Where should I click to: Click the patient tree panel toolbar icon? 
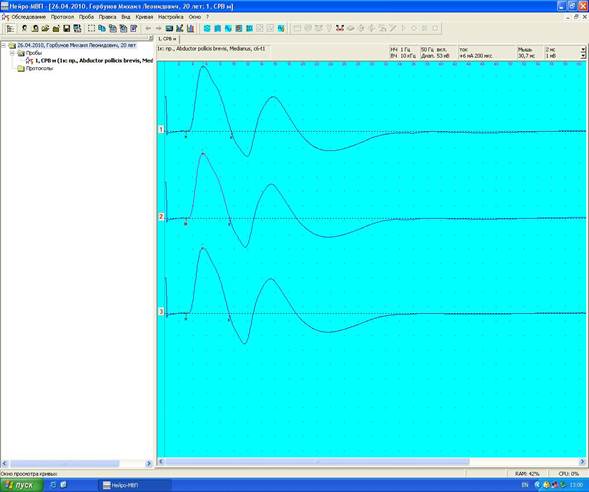click(10, 29)
